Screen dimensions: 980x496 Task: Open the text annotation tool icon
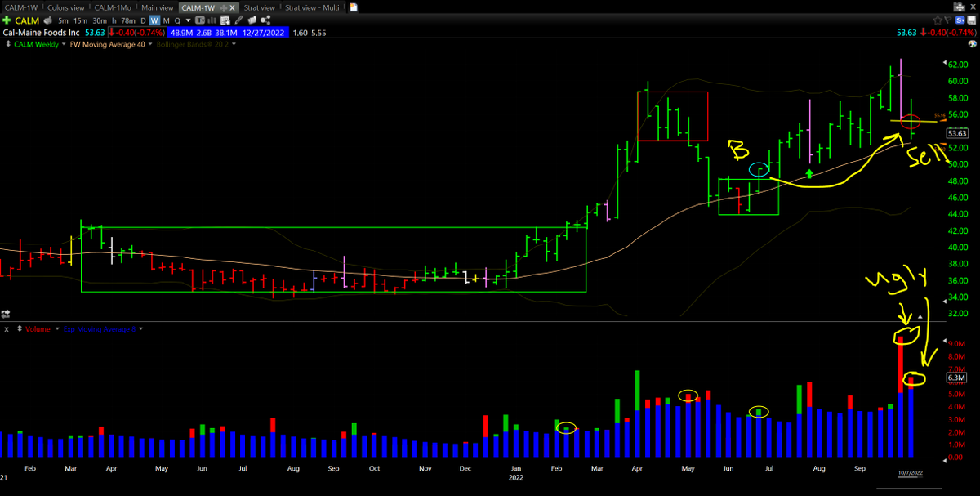click(x=200, y=20)
